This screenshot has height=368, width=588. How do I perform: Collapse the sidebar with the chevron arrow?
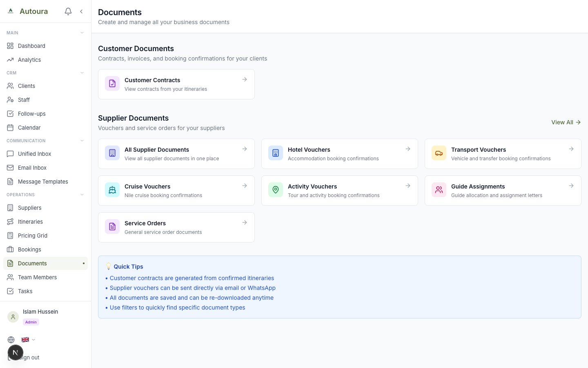tap(81, 11)
